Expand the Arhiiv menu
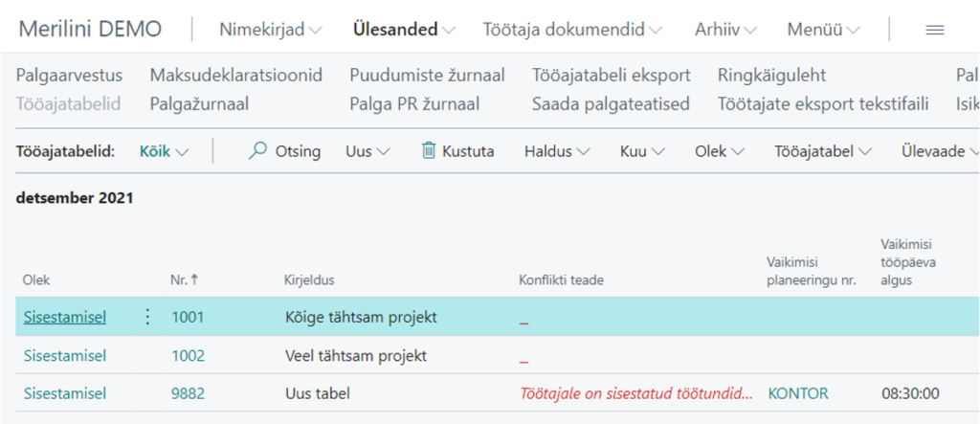Image resolution: width=980 pixels, height=424 pixels. (x=725, y=30)
